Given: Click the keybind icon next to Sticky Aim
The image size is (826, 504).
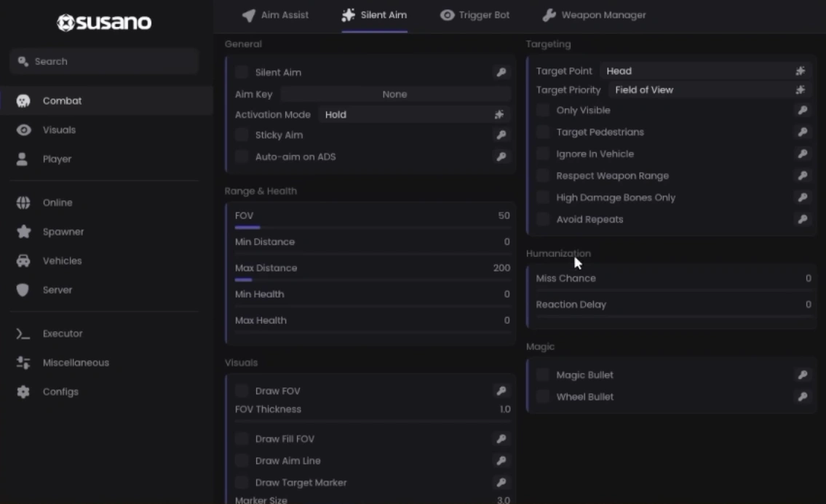Looking at the screenshot, I should point(501,135).
